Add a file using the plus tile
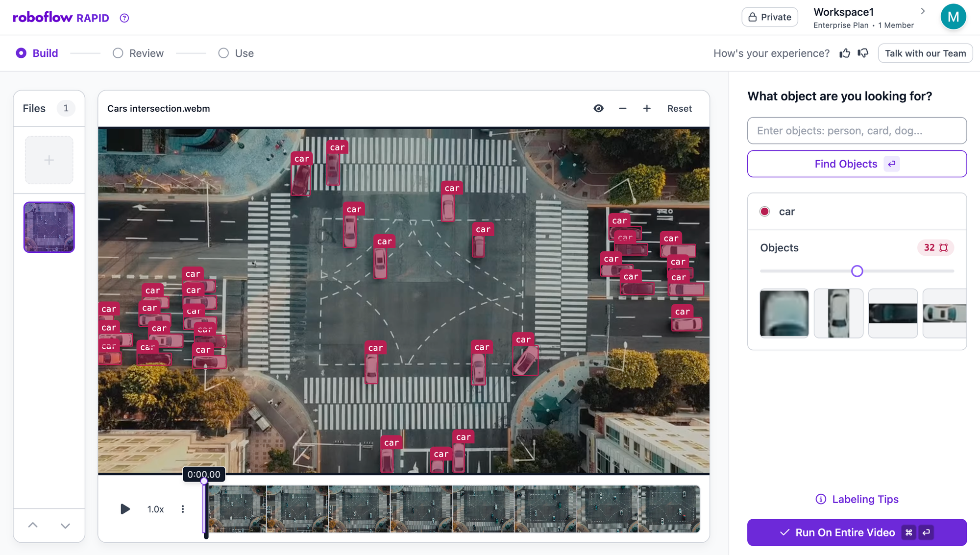 [x=49, y=160]
